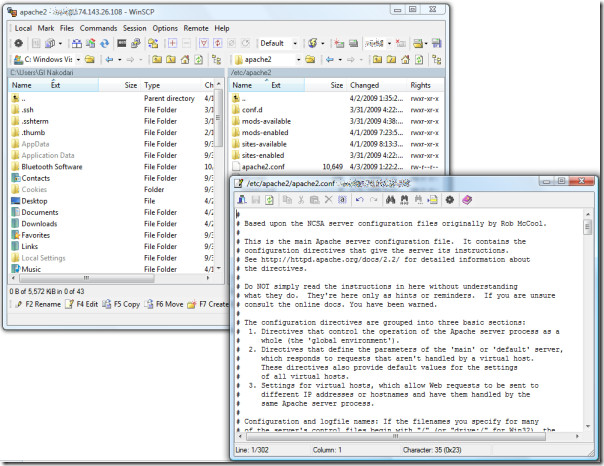
Task: Toggle local directory tree view icon
Action: click(216, 59)
